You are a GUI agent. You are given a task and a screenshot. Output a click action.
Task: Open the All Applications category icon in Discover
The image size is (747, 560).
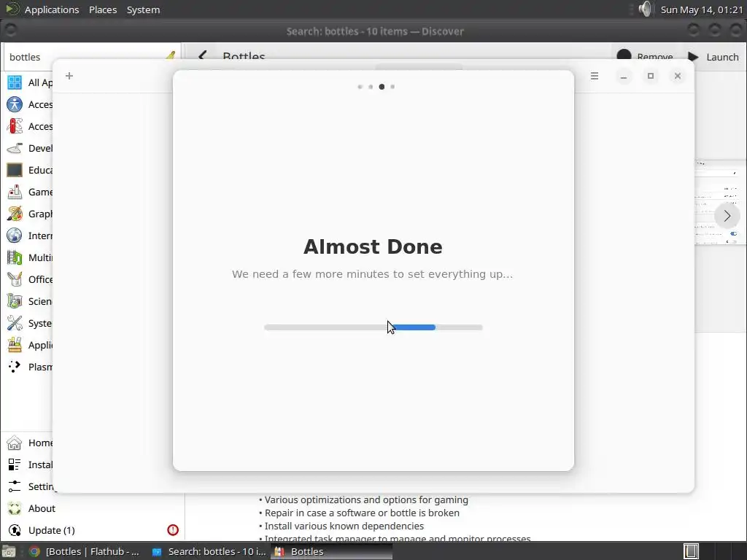(x=15, y=82)
